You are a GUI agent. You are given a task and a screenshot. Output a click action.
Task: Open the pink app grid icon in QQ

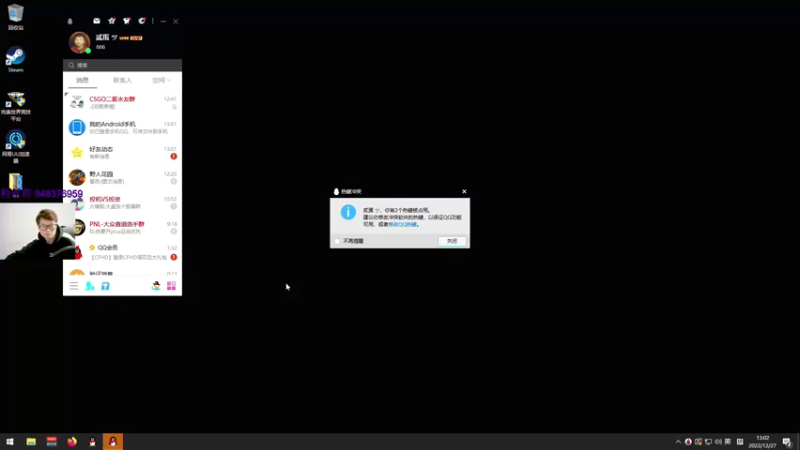tap(171, 286)
